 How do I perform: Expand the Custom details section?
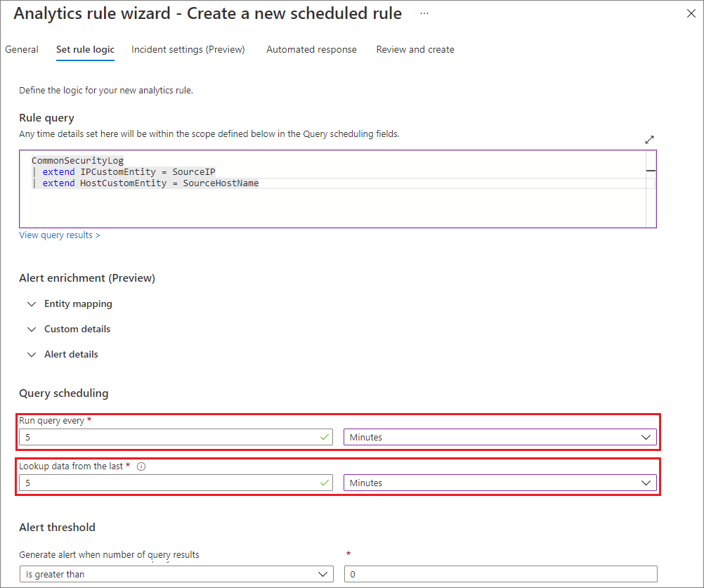point(77,329)
